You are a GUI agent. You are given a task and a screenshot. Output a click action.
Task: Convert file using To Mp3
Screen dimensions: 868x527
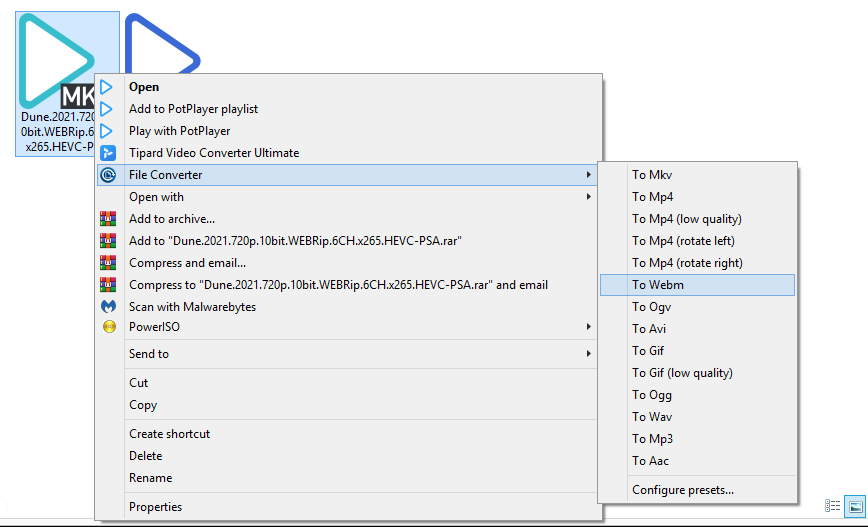click(x=652, y=439)
